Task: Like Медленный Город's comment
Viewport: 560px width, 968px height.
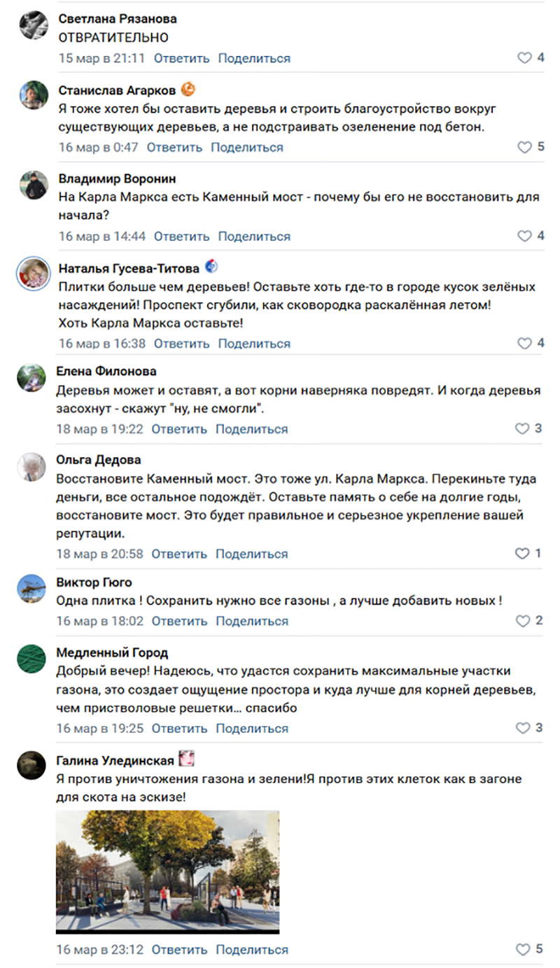Action: pyautogui.click(x=523, y=728)
